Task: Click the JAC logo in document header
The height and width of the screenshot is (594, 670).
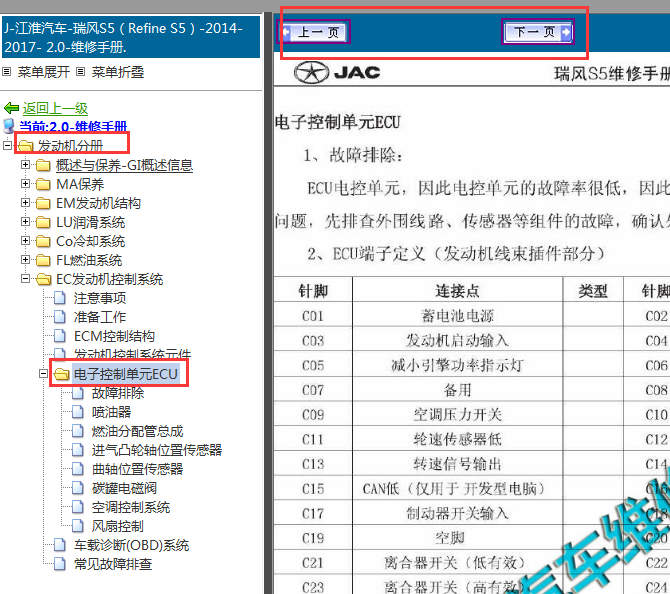Action: pyautogui.click(x=337, y=73)
